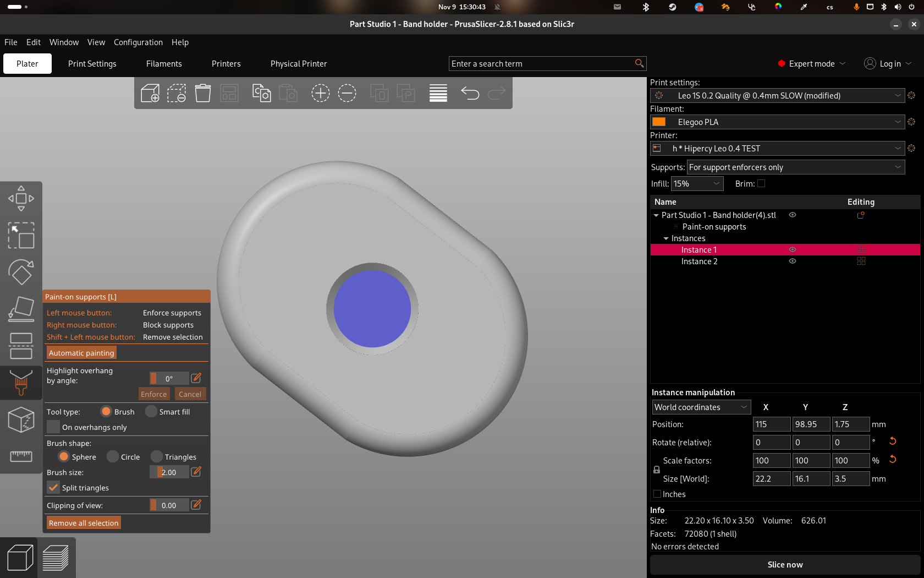The image size is (924, 578).
Task: Switch to sliced layers preview icon
Action: (x=56, y=558)
